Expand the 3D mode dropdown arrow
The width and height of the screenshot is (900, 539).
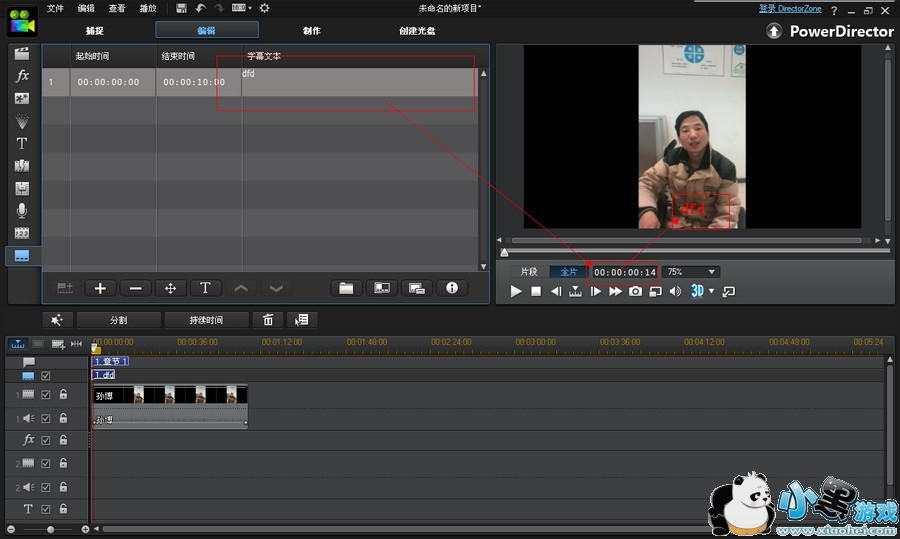711,292
